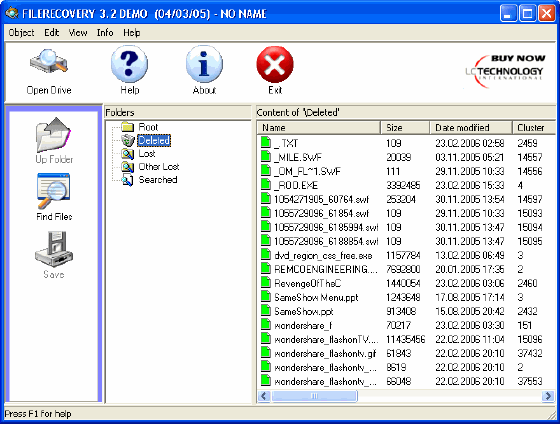Click the red Exit icon
The width and height of the screenshot is (560, 424).
pos(275,64)
